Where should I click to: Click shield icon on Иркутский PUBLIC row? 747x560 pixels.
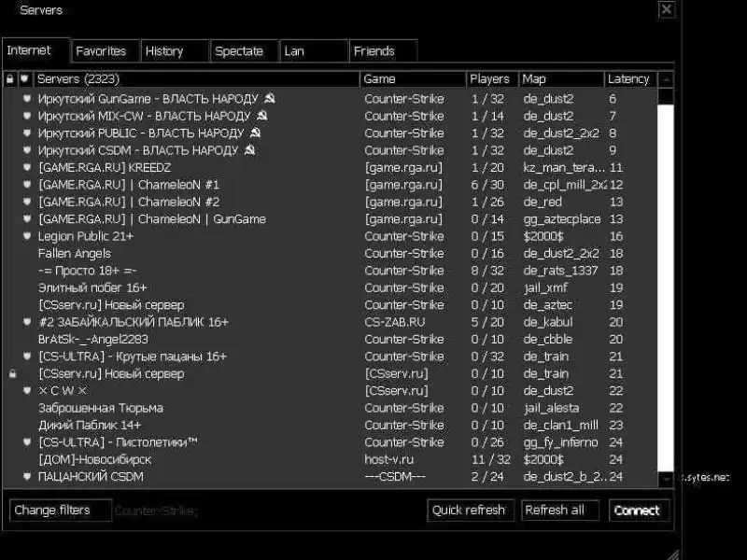tap(27, 133)
